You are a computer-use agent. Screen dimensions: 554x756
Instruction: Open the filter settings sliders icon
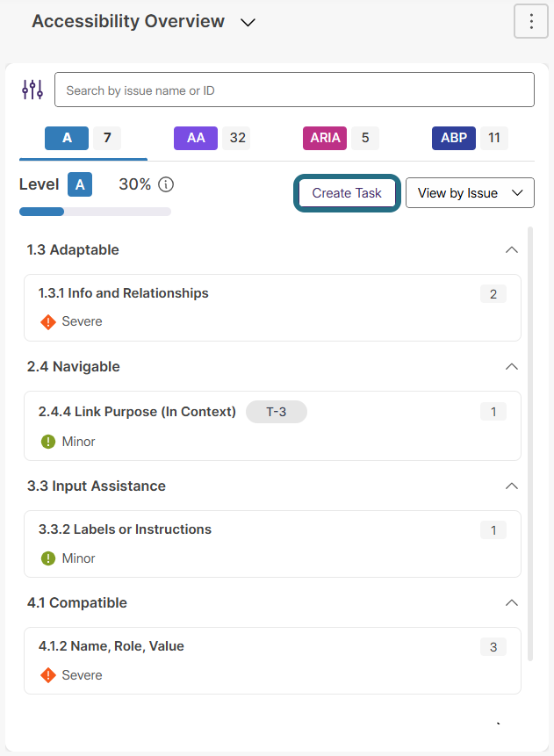(32, 90)
